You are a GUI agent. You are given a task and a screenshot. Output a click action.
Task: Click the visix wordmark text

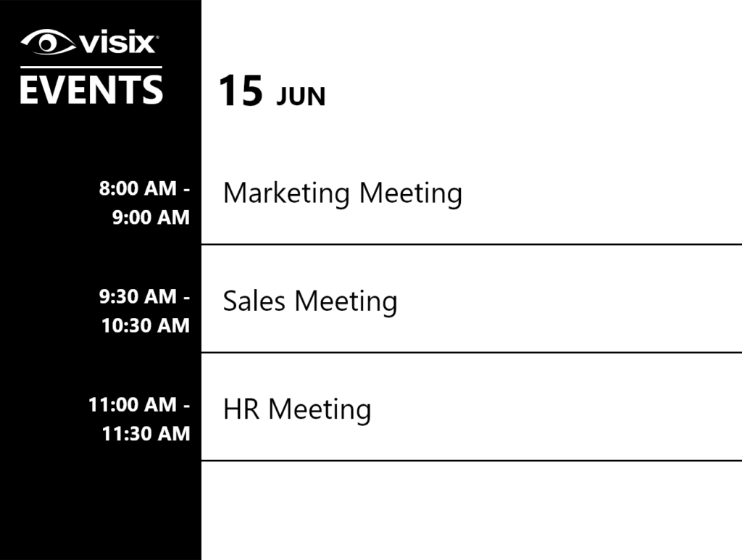pos(117,43)
